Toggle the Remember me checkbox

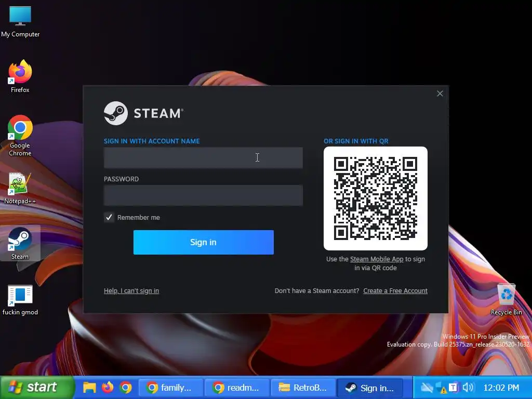[109, 217]
